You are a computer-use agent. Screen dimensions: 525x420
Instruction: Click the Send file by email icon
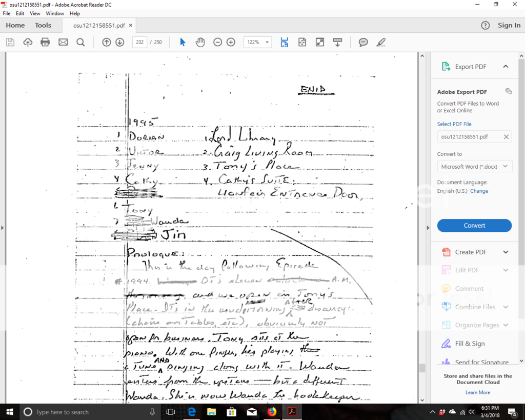63,42
